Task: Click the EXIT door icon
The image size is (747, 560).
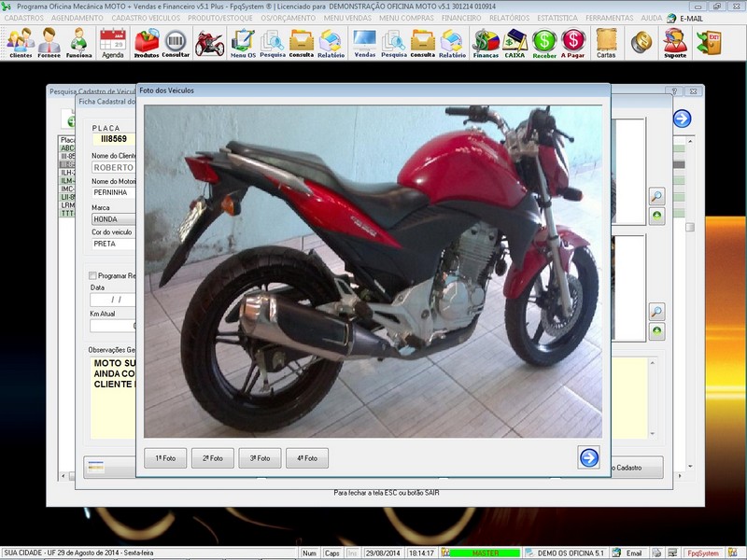Action: [709, 42]
